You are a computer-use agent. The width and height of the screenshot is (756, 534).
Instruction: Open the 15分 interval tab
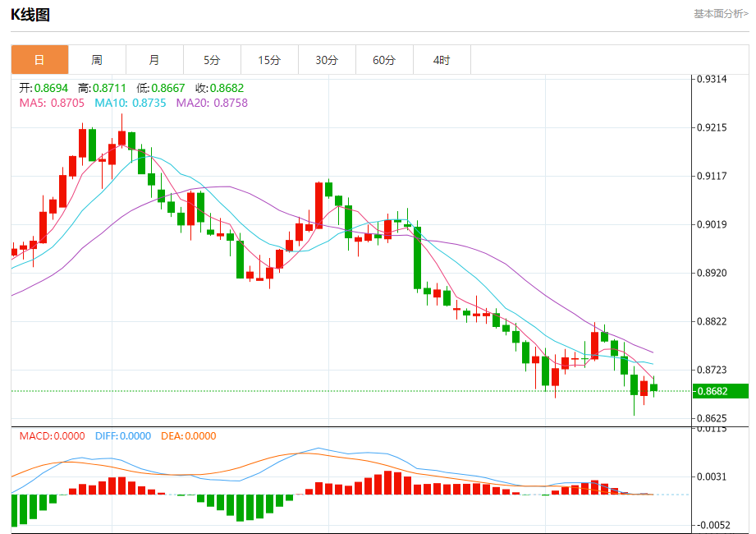coord(269,60)
